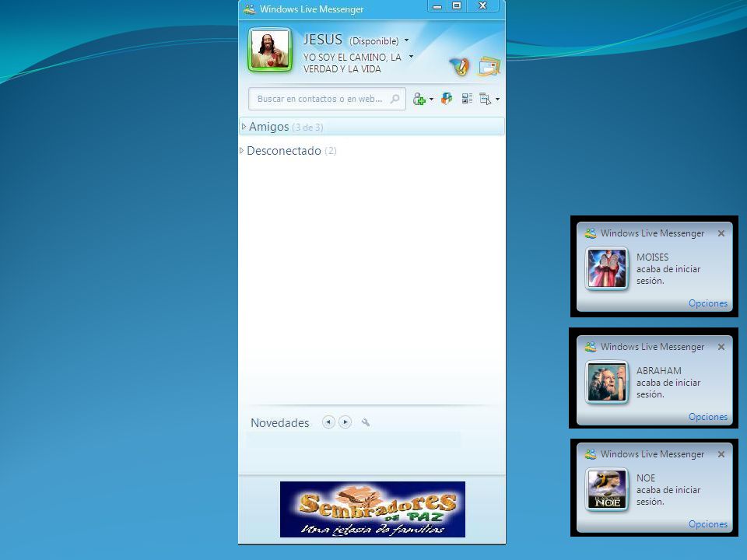Click the show menu icon

(x=485, y=99)
